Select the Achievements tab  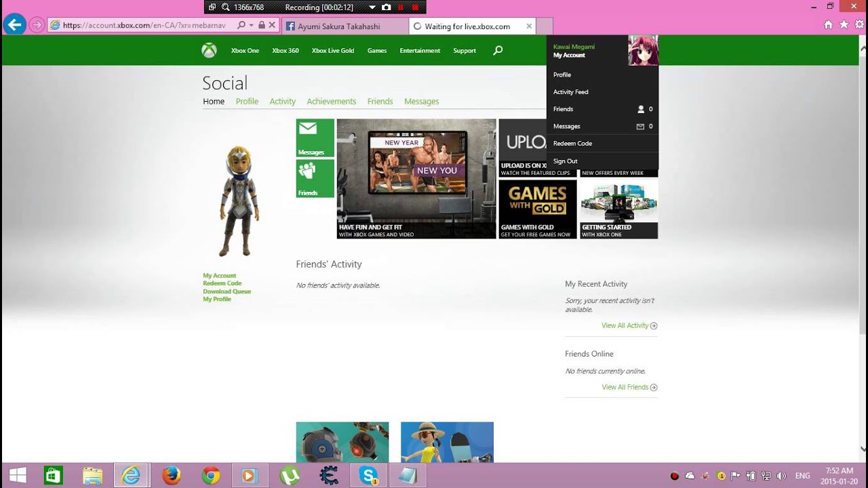click(x=332, y=102)
